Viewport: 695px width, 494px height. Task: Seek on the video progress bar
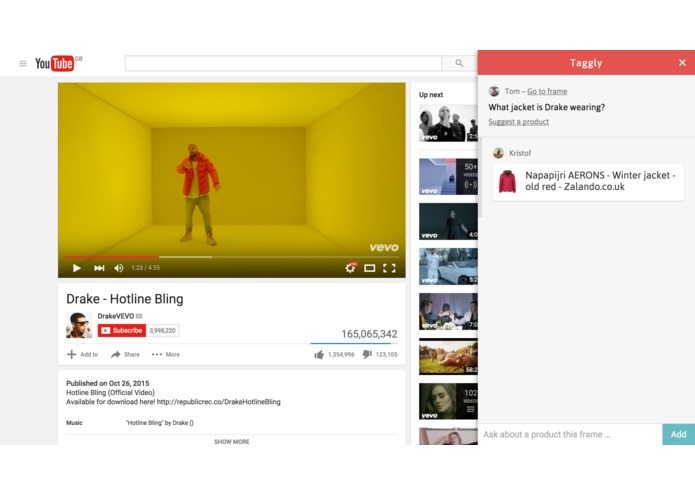pos(231,257)
